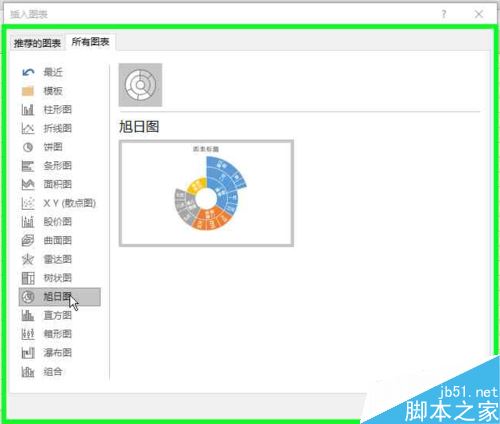The width and height of the screenshot is (500, 424).
Task: Click the 箱形图 category label
Action: pyautogui.click(x=58, y=334)
